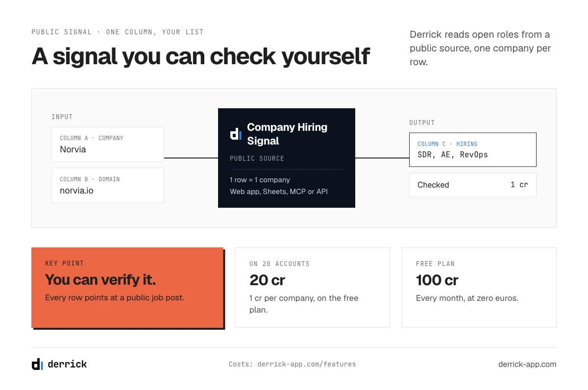Click the Derrick logo icon in the dark card

click(x=236, y=134)
